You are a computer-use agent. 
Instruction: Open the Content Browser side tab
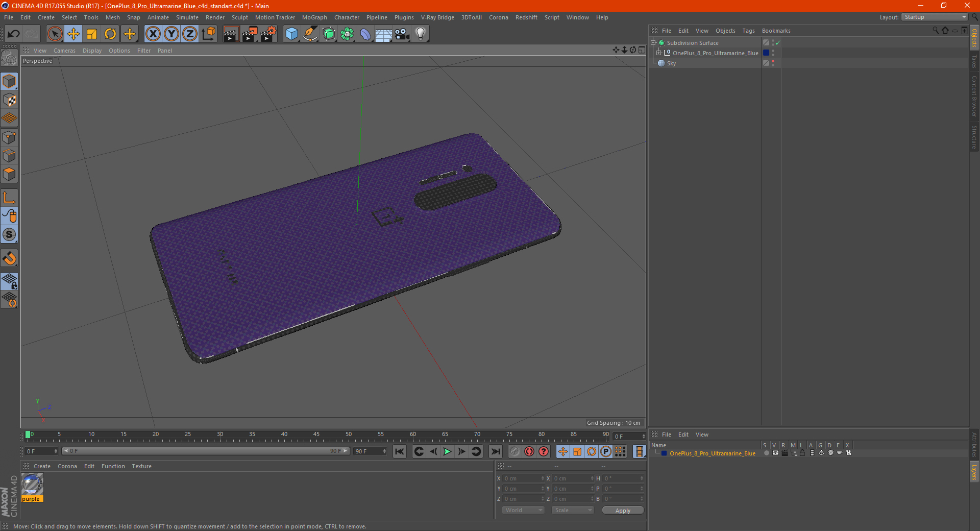(x=974, y=96)
